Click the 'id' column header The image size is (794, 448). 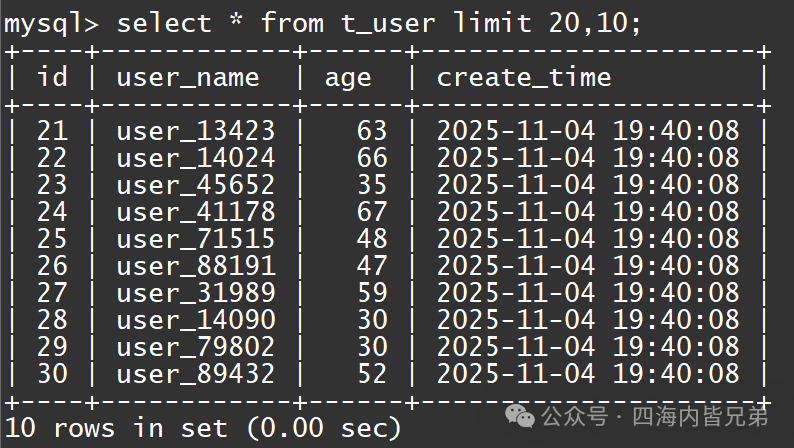(52, 77)
